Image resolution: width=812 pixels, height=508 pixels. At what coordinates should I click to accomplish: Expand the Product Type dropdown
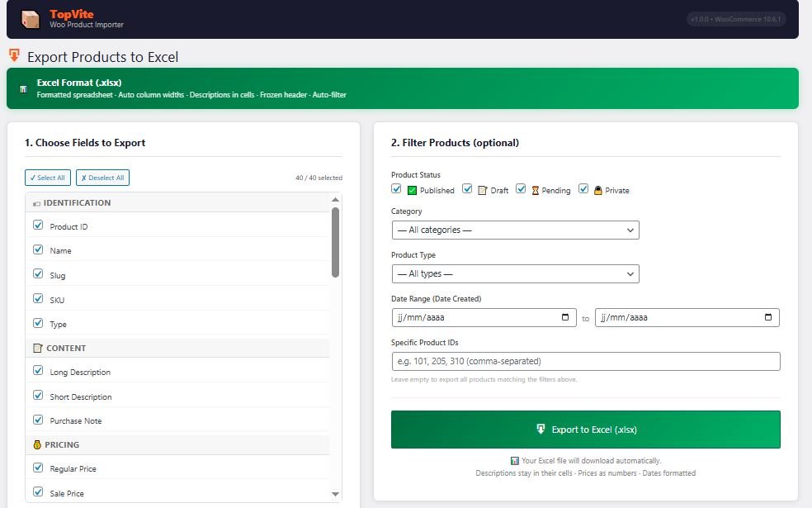515,273
